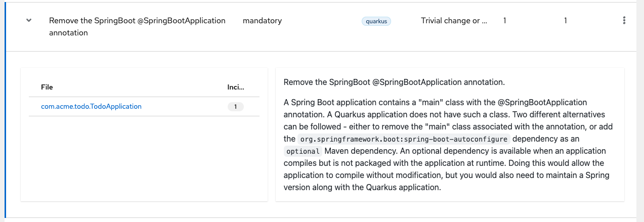Image resolution: width=644 pixels, height=222 pixels.
Task: Open com.acme.todo.TodoApplication file link
Action: click(x=91, y=107)
